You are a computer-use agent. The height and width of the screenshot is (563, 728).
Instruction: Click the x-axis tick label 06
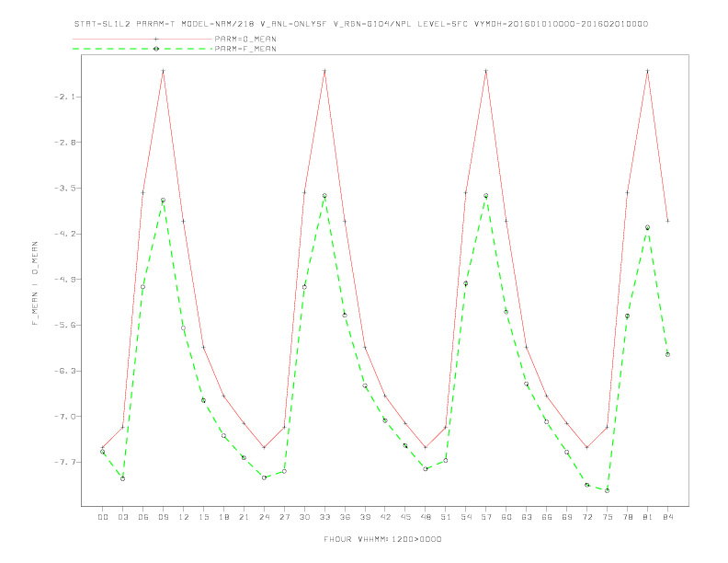click(143, 517)
